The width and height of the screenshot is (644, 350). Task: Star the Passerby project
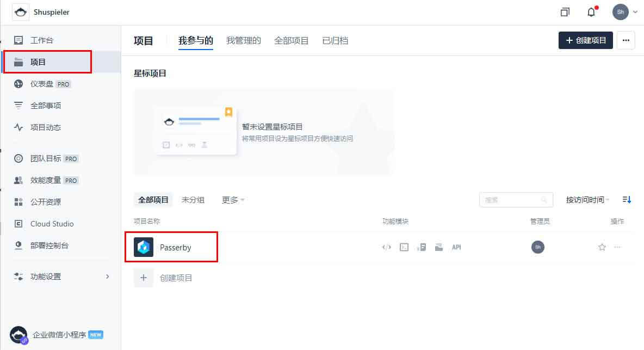coord(602,247)
